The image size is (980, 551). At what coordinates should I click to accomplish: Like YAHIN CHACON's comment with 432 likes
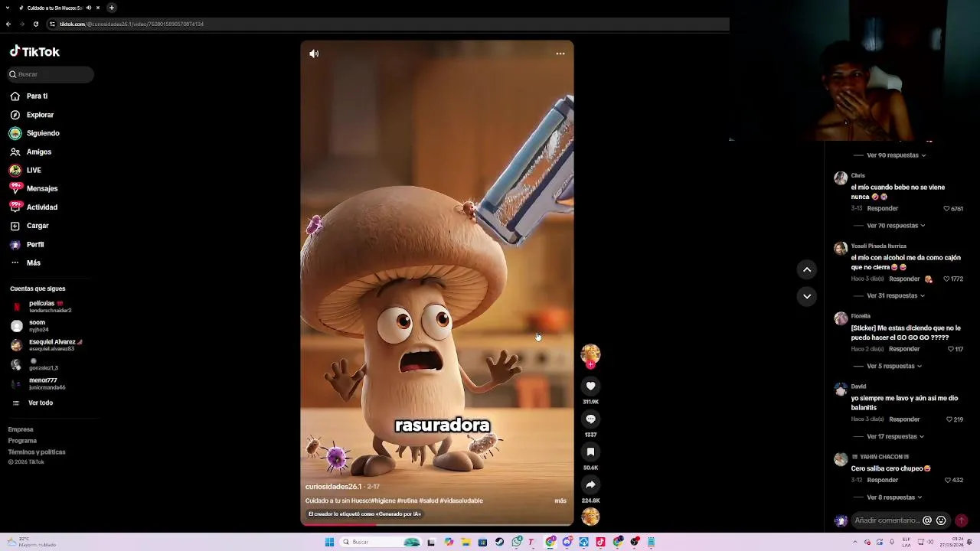[x=948, y=480]
